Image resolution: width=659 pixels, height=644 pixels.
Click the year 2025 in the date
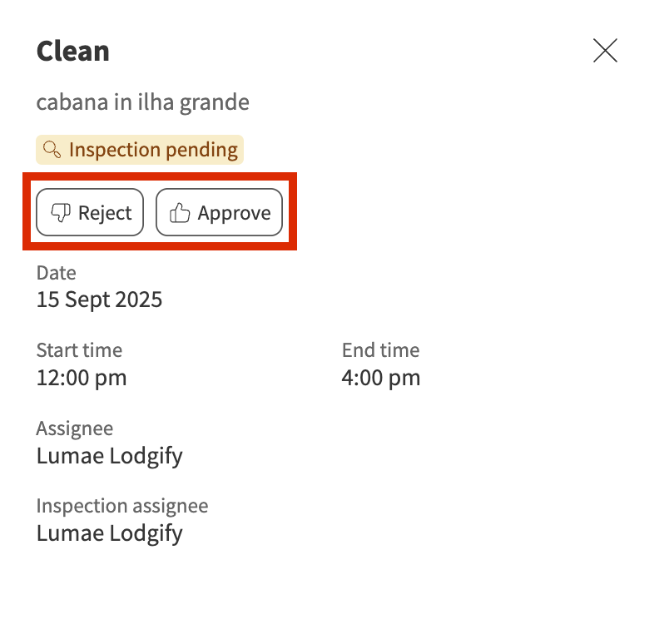pos(138,300)
